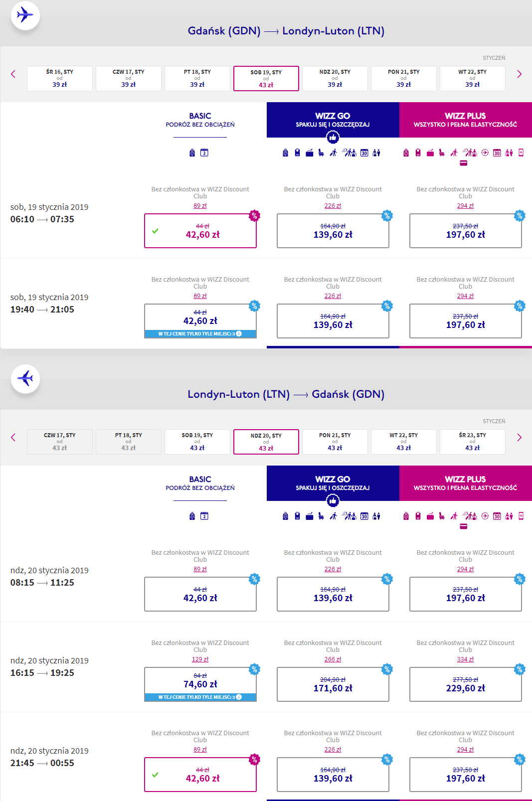532x801 pixels.
Task: Click WIZZ PLUS circled airplane icon in outbound section
Action: (485, 153)
